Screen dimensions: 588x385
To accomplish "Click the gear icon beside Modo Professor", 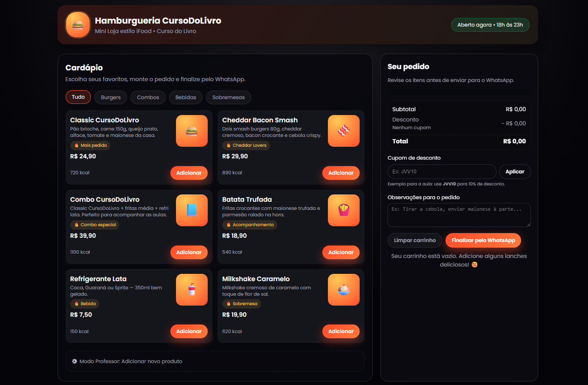I will click(74, 361).
